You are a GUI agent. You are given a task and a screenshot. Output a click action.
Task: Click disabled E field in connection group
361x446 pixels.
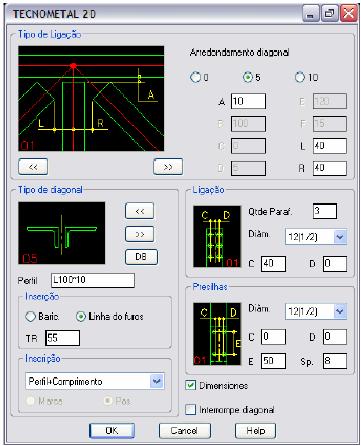[x=330, y=101]
